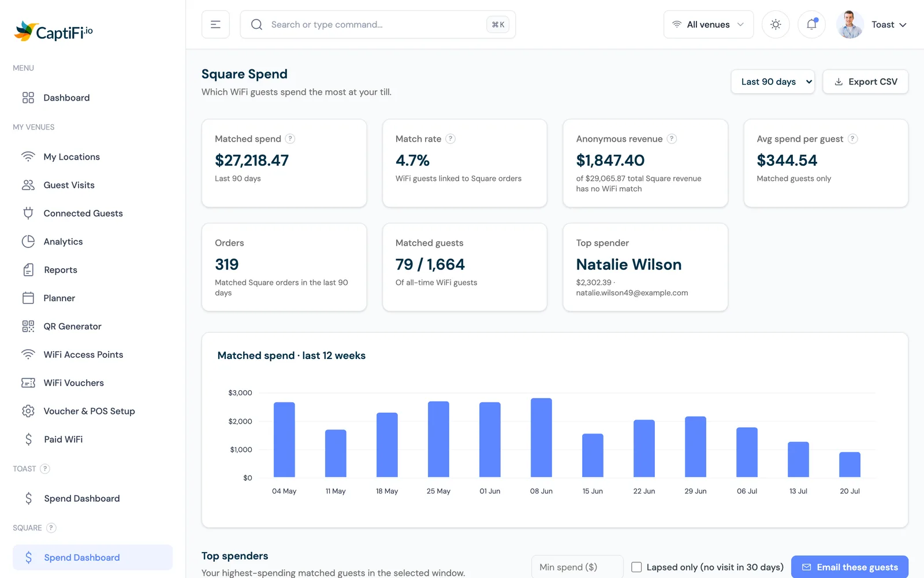Click the Connected Guests plug icon

pos(28,213)
